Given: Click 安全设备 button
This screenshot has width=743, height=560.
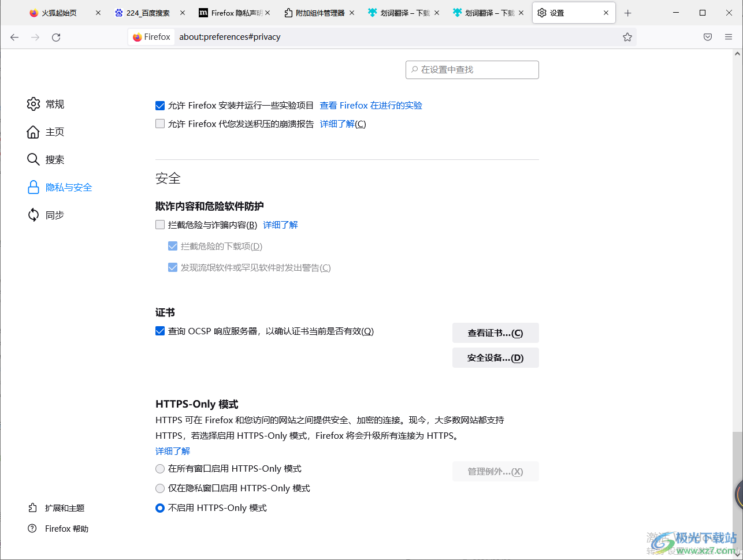Looking at the screenshot, I should 496,358.
